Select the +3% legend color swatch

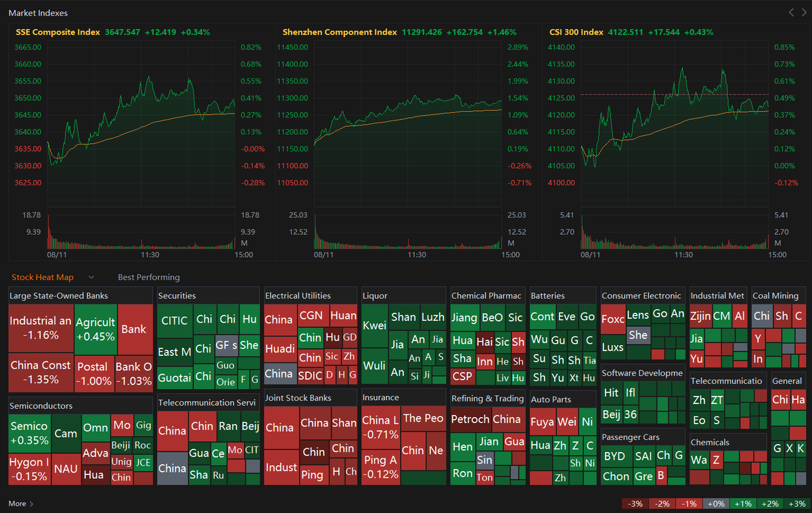click(x=796, y=504)
